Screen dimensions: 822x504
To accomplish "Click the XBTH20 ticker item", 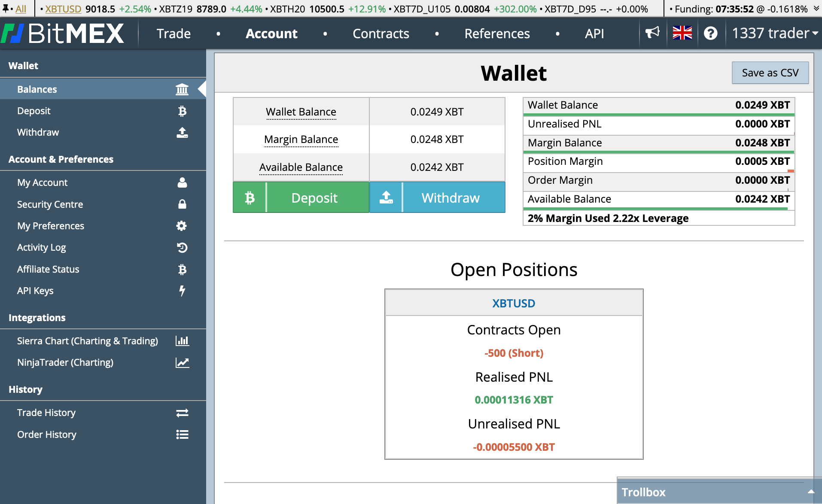I will click(328, 9).
